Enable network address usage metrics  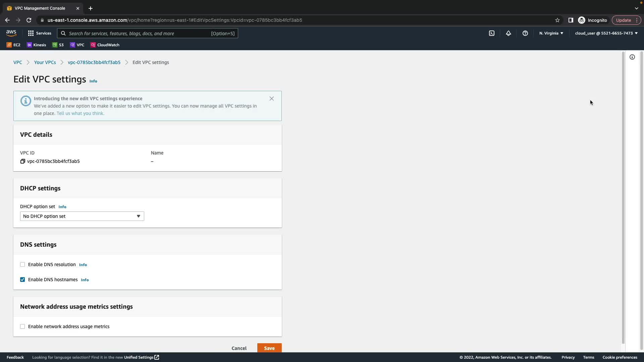click(x=22, y=326)
